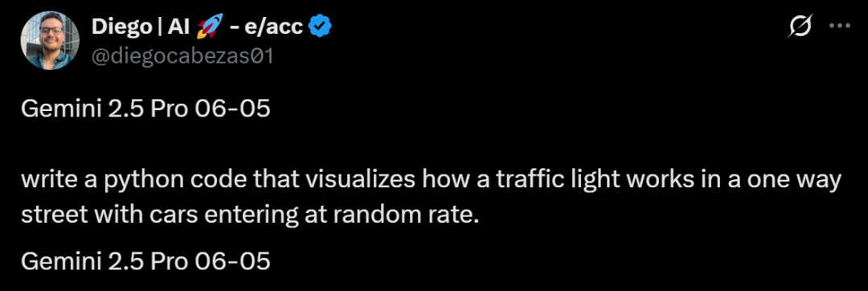Open the Grok explain-post icon
This screenshot has height=291, width=868.
tap(800, 26)
